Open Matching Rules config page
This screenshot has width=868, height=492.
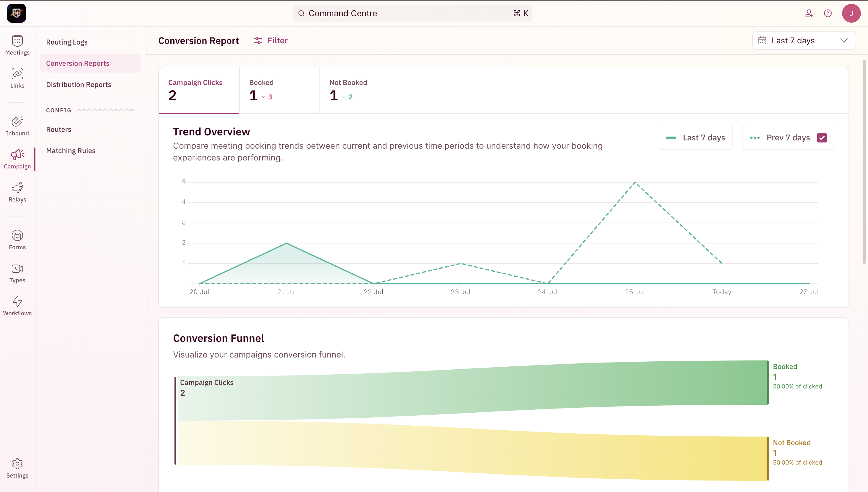point(90,151)
